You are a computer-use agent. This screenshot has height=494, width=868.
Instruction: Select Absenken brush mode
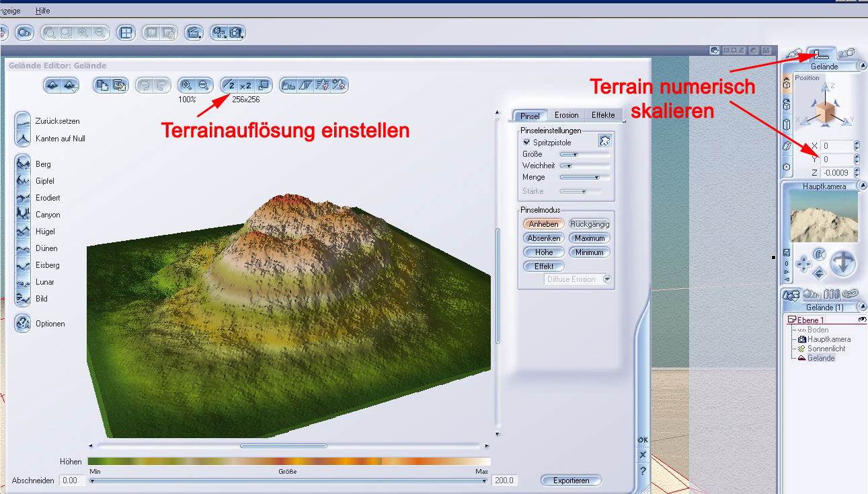tap(544, 238)
